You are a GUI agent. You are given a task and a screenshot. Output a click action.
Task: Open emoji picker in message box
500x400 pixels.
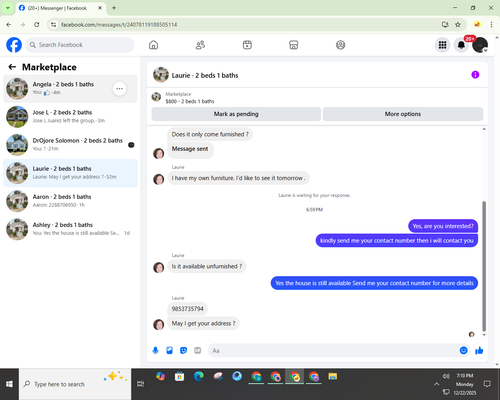pos(463,350)
